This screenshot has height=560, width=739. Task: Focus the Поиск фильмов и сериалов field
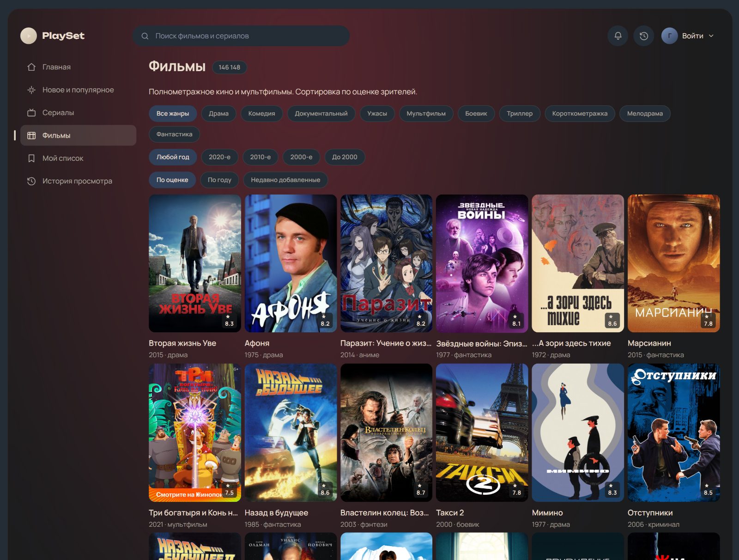point(241,36)
